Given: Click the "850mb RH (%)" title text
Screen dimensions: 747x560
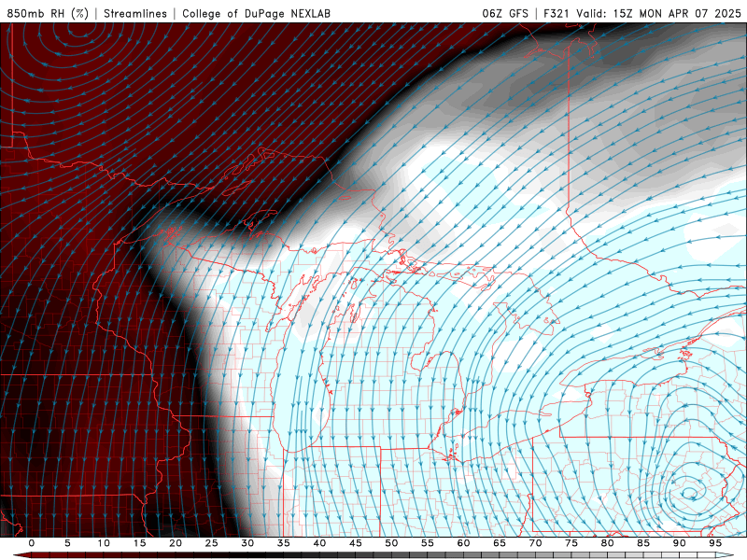Looking at the screenshot, I should coord(48,13).
